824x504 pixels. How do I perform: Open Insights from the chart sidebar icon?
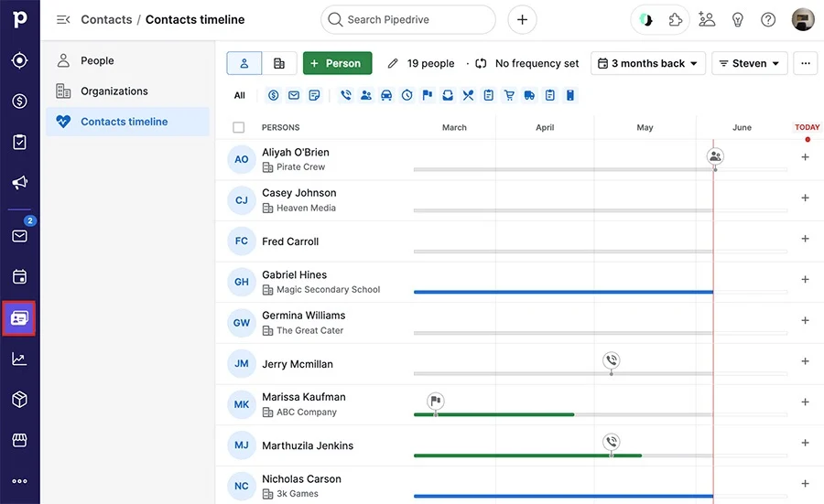(19, 359)
